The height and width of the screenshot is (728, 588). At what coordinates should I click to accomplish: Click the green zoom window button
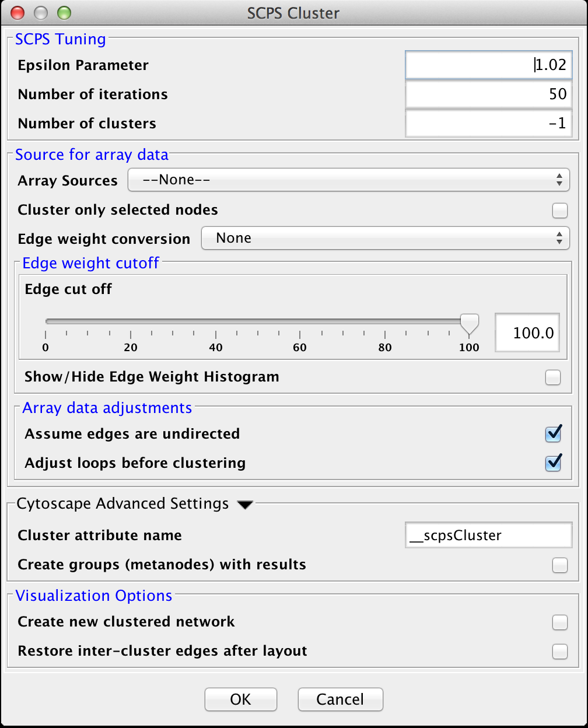point(64,13)
